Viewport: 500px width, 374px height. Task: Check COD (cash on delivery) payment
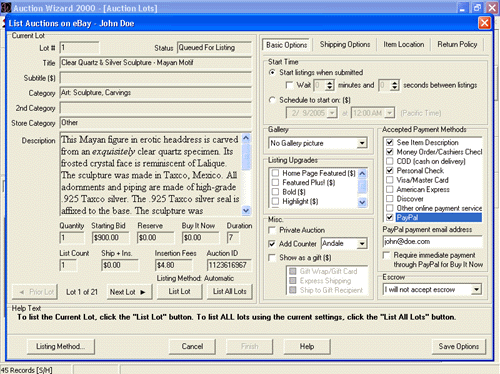(x=389, y=161)
